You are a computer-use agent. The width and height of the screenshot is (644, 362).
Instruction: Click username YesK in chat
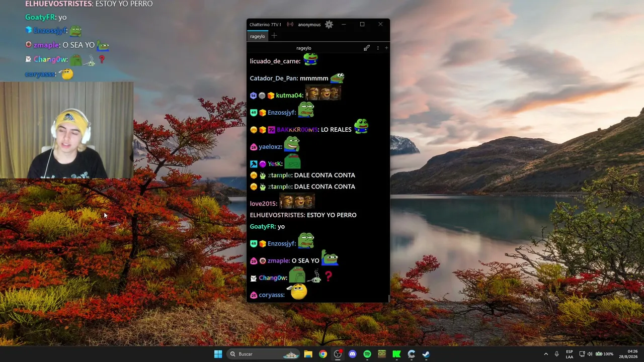(x=275, y=164)
